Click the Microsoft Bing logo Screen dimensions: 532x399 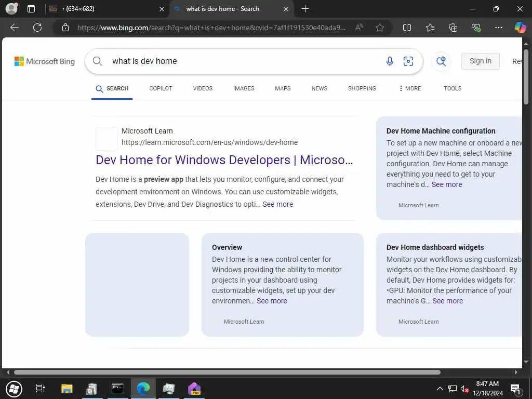(45, 61)
